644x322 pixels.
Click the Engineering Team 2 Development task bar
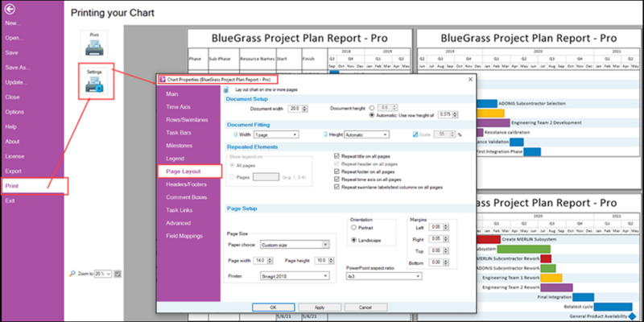coord(493,122)
